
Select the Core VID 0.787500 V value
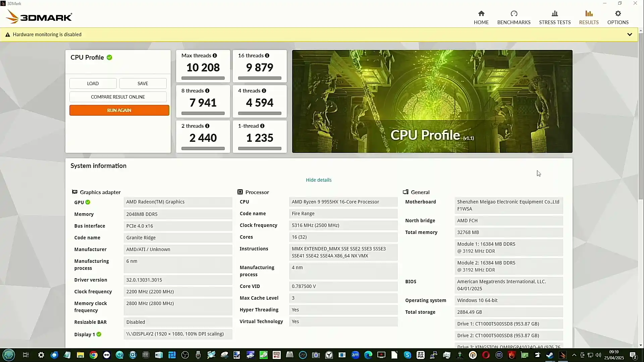pos(343,286)
